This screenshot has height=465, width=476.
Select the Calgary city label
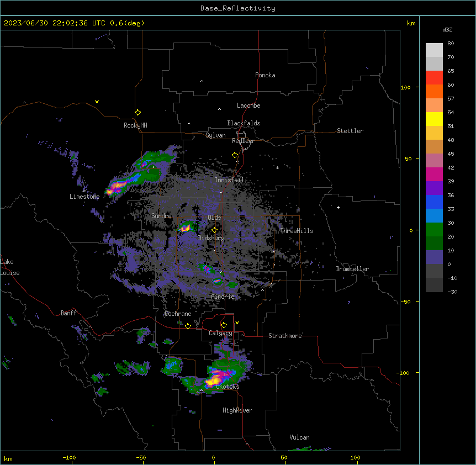[x=220, y=333]
